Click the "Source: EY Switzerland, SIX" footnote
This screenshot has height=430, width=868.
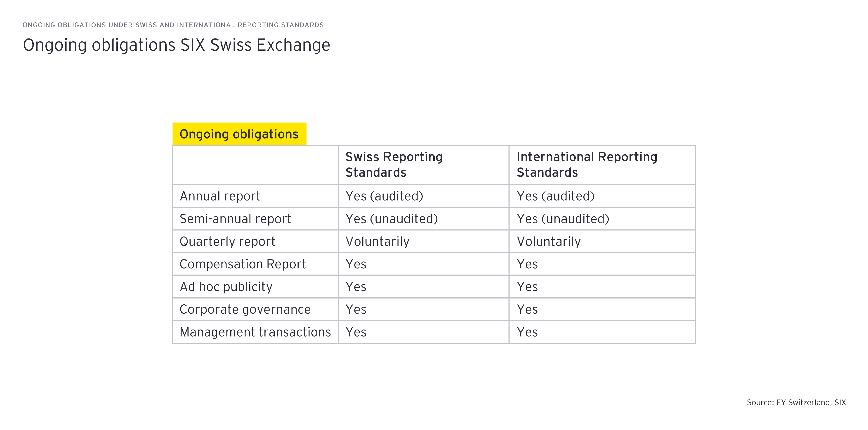(x=796, y=402)
